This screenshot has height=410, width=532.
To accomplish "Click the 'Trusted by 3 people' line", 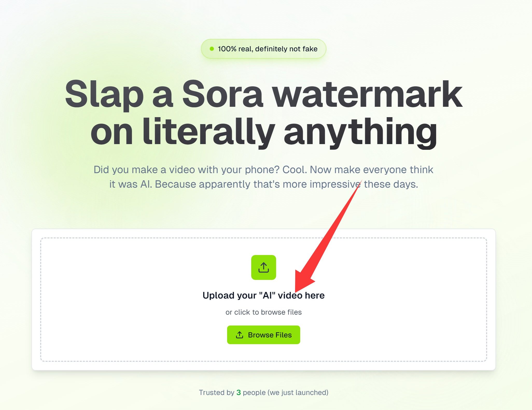I will (263, 392).
